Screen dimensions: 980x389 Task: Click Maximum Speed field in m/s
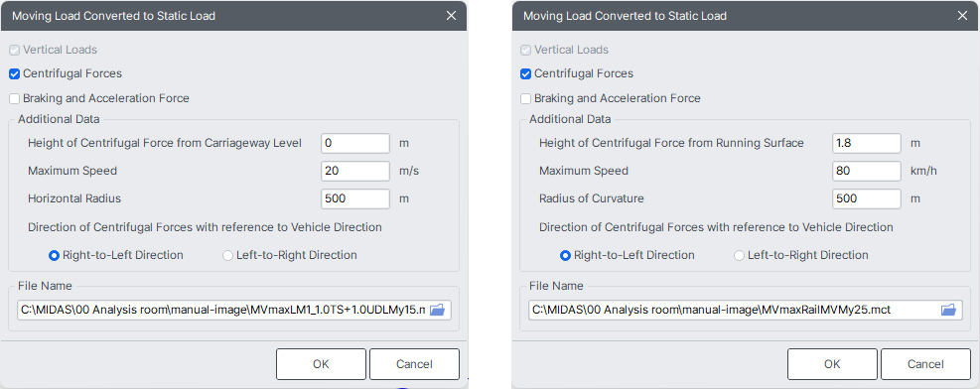click(355, 171)
